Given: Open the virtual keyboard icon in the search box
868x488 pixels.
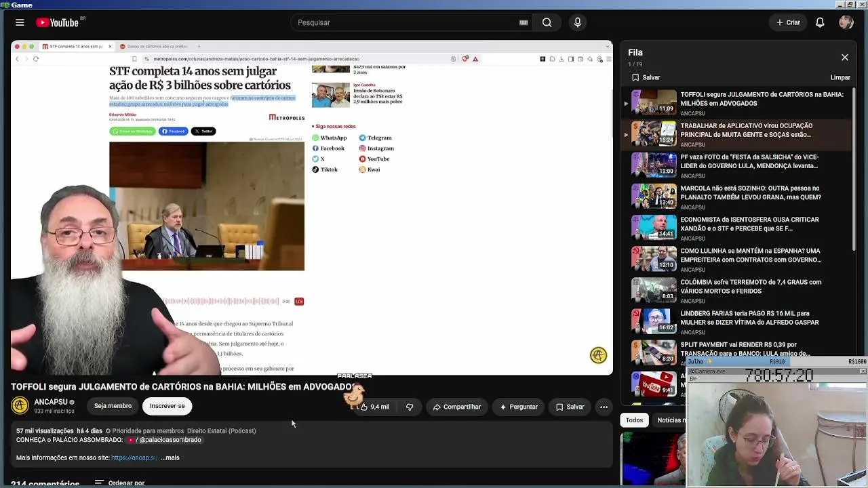Looking at the screenshot, I should (524, 22).
